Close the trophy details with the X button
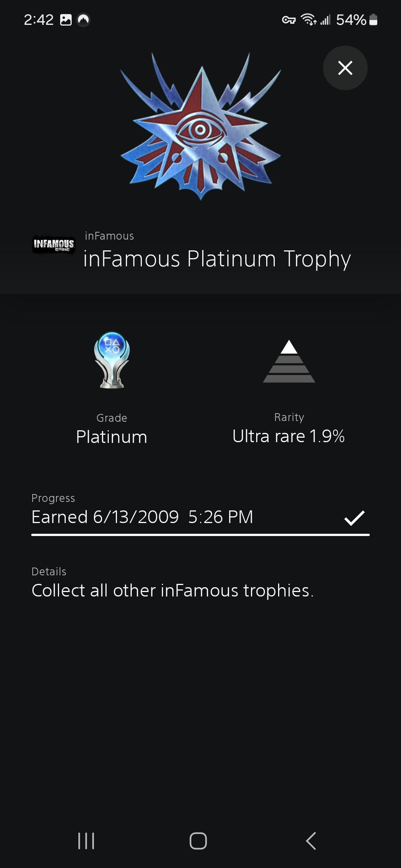Viewport: 401px width, 868px height. point(345,68)
